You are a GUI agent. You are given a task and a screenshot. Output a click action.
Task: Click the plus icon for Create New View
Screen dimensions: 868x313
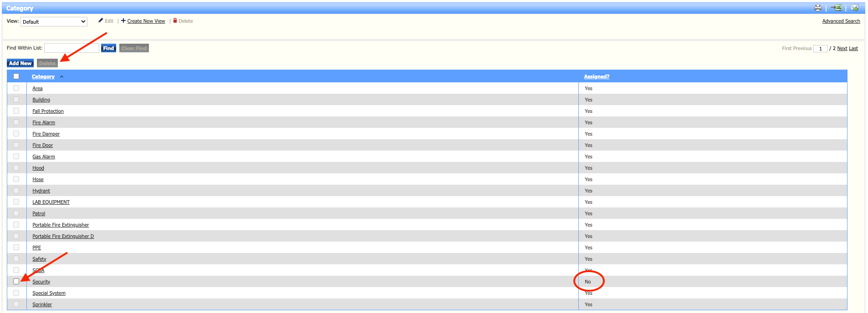(123, 20)
